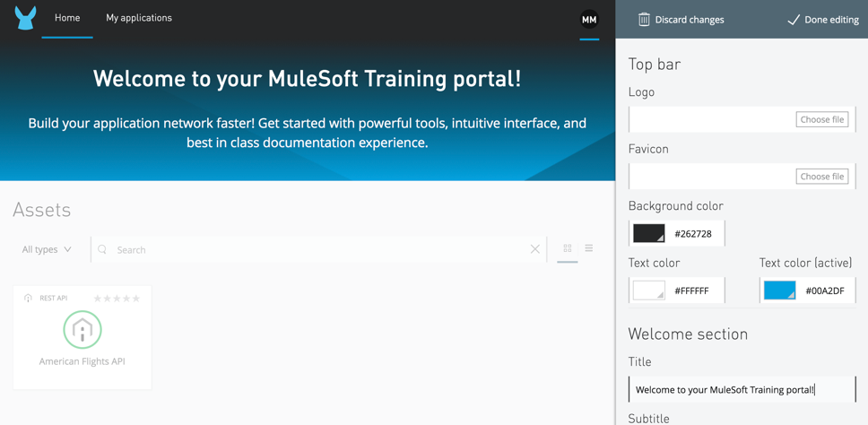The image size is (868, 425).
Task: Click the 'Assets' heading
Action: click(x=42, y=210)
